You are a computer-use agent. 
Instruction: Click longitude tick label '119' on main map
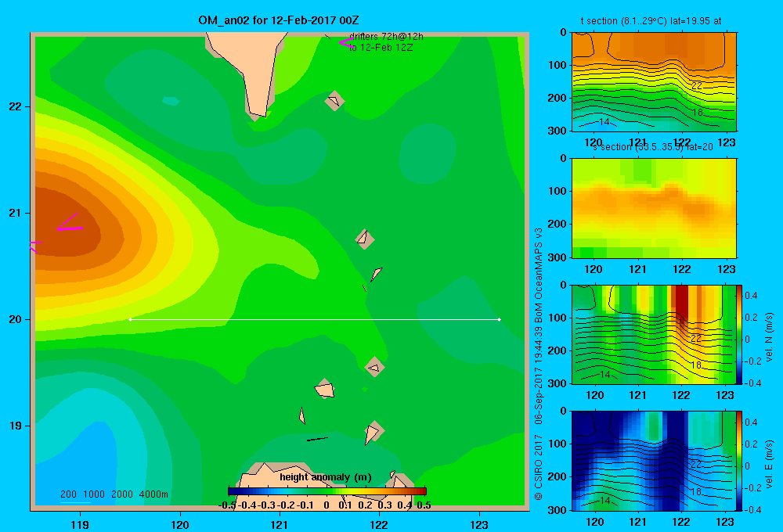pos(80,524)
